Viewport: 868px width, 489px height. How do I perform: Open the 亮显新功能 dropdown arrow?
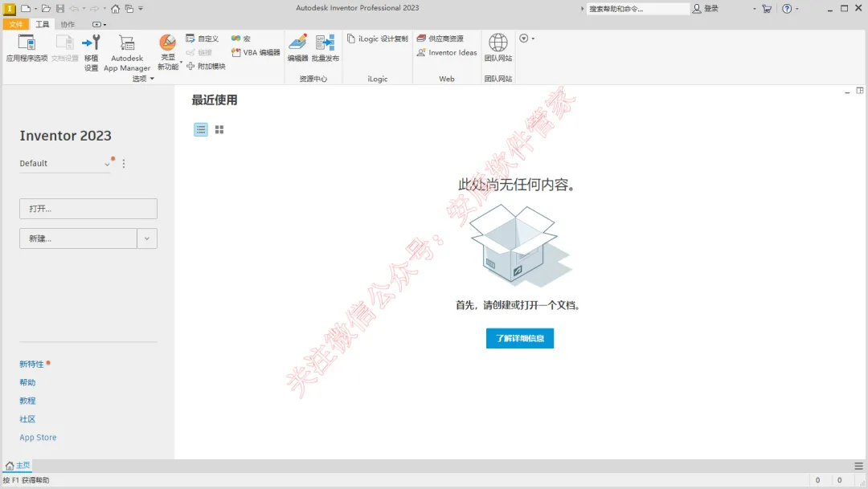(181, 63)
